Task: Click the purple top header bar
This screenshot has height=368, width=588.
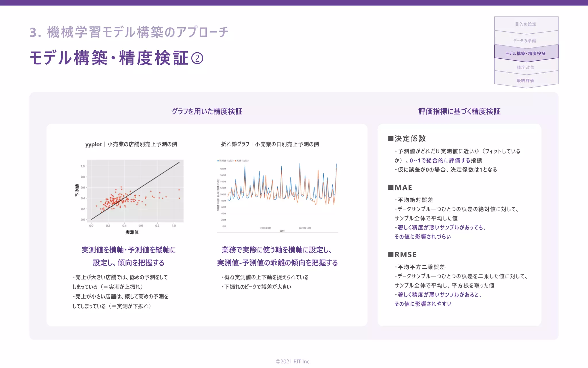Action: point(294,3)
